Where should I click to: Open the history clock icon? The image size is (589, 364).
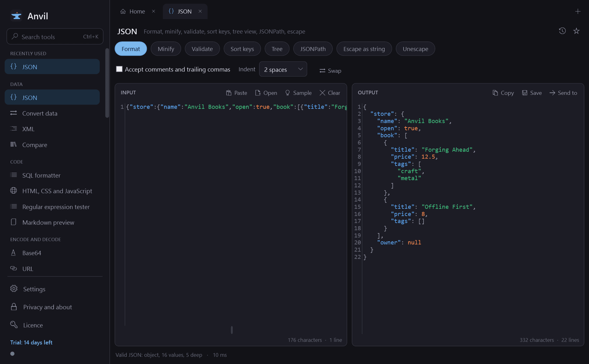click(562, 31)
